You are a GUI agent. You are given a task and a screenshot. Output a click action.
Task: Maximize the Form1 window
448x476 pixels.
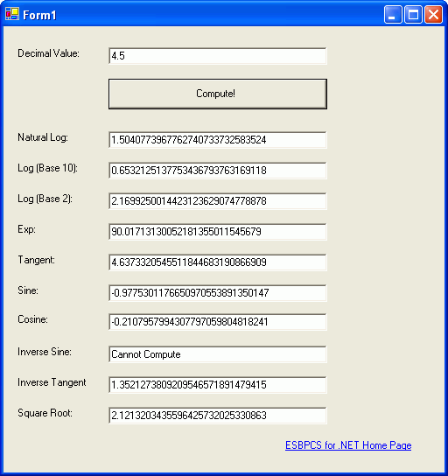click(x=413, y=14)
